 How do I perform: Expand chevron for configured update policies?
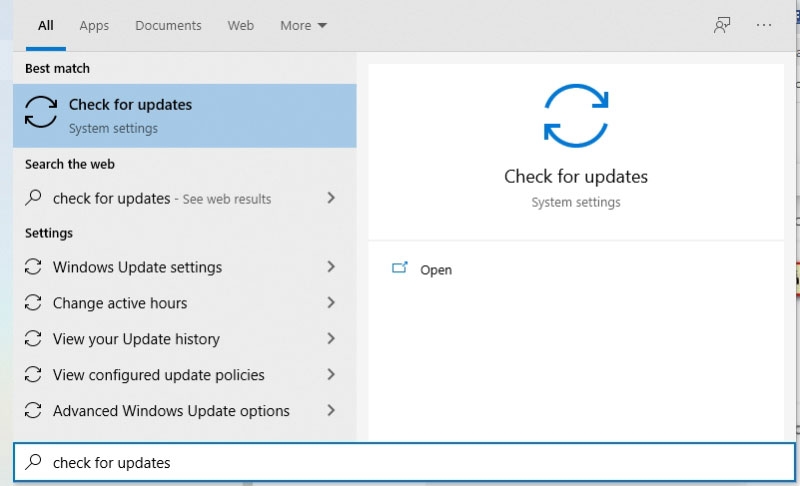pyautogui.click(x=331, y=374)
